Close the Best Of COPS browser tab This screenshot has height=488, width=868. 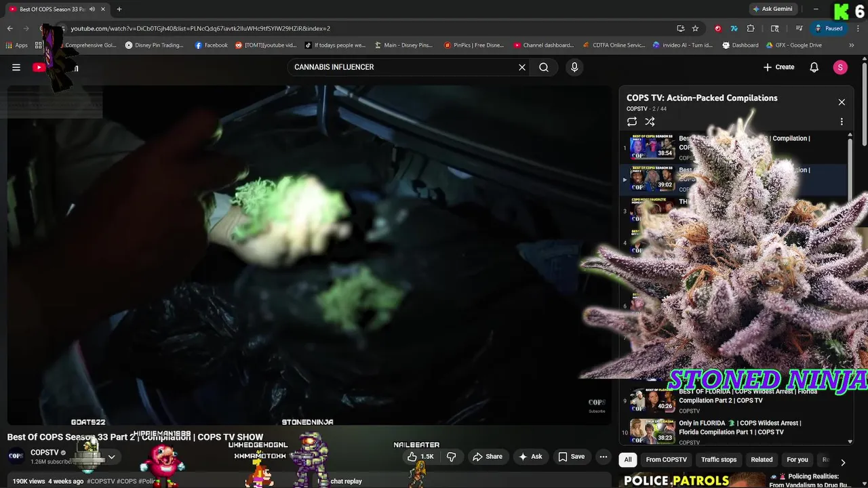click(102, 9)
